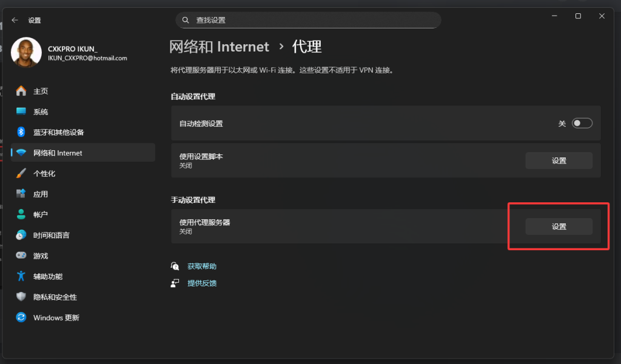Click the Give feedback person icon

pyautogui.click(x=175, y=283)
